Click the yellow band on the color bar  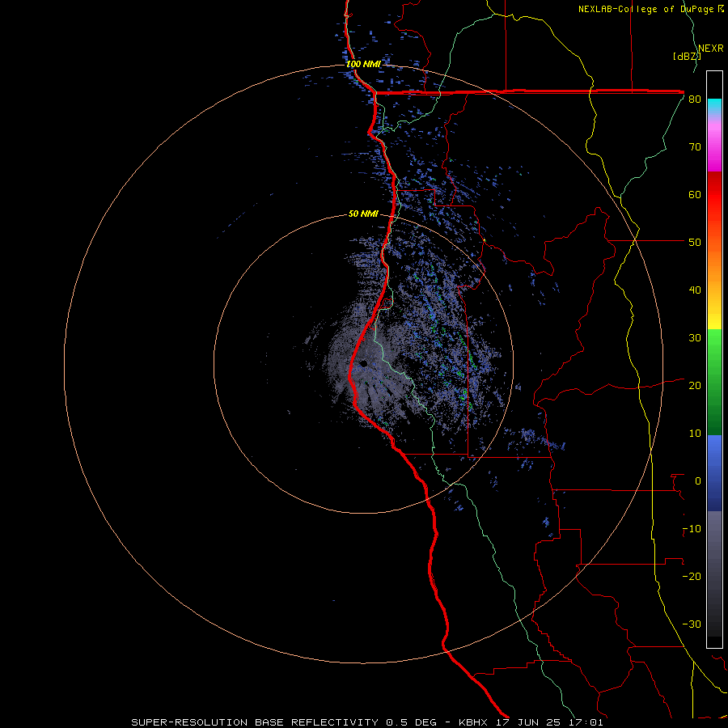(x=714, y=315)
